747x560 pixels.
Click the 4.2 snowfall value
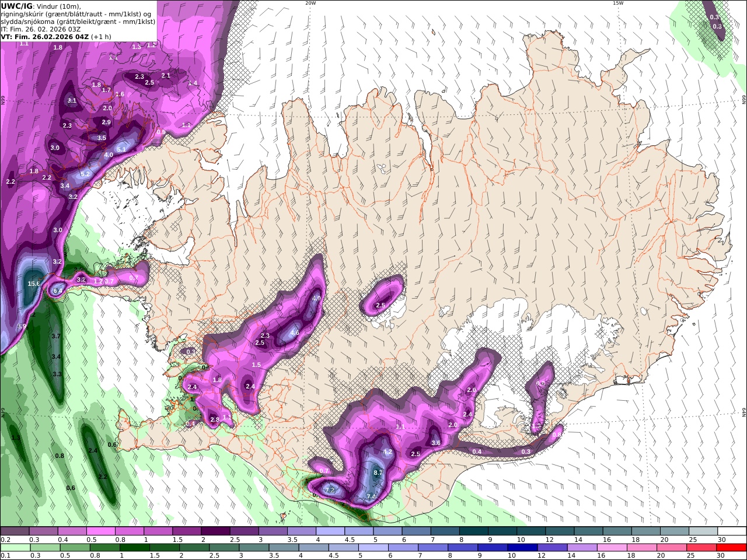[x=388, y=452]
